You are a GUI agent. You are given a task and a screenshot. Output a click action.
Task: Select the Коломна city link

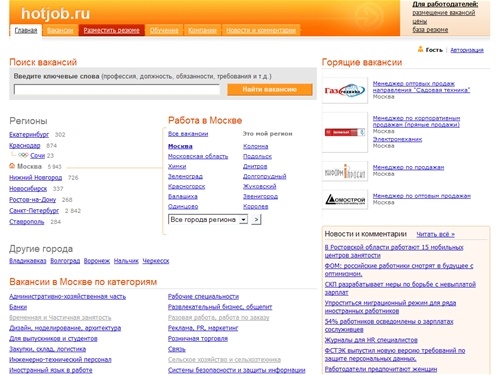[x=256, y=146]
